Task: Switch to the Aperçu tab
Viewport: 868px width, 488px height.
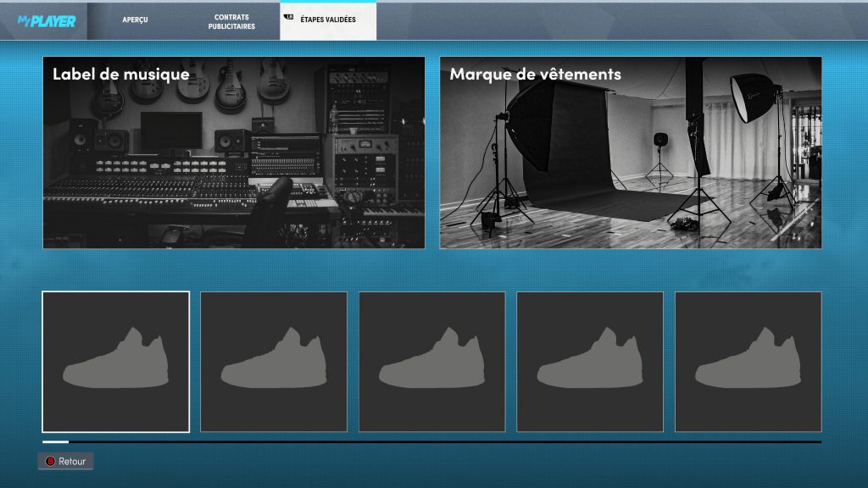Action: [x=135, y=20]
